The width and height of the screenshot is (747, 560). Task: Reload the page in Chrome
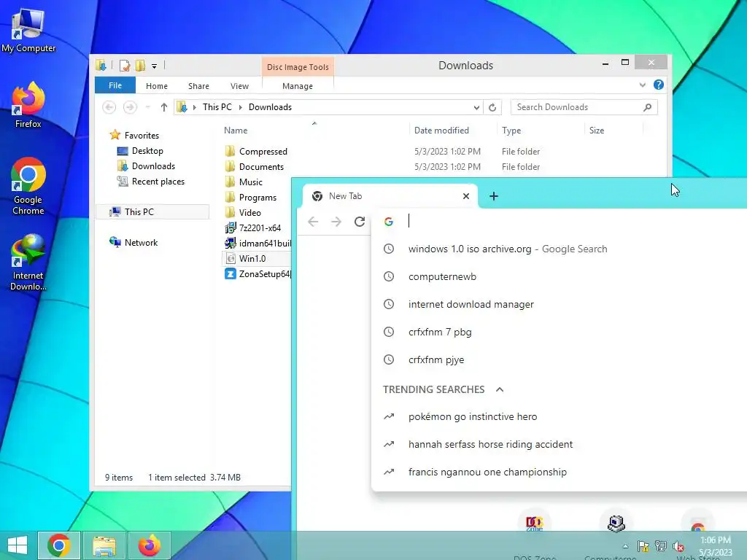point(360,222)
